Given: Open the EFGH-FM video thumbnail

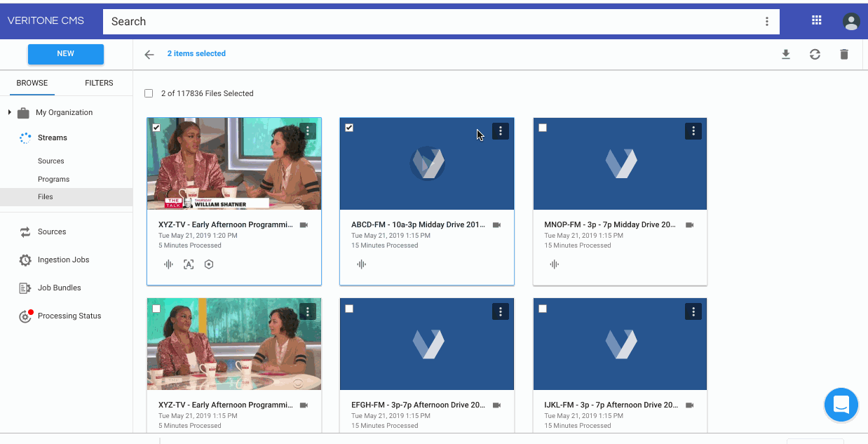Looking at the screenshot, I should 426,344.
